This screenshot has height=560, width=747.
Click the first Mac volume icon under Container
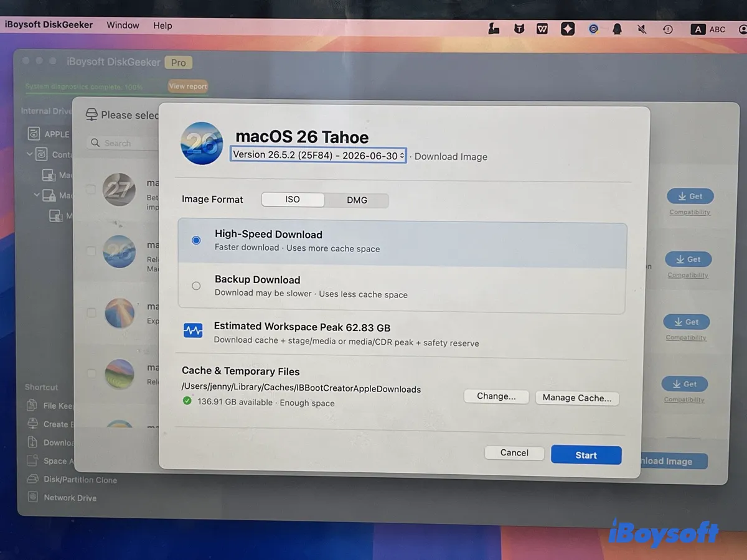(x=49, y=175)
